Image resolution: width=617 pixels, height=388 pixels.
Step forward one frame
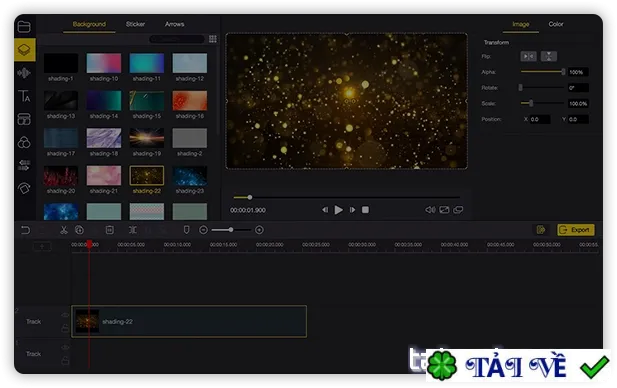pyautogui.click(x=352, y=210)
